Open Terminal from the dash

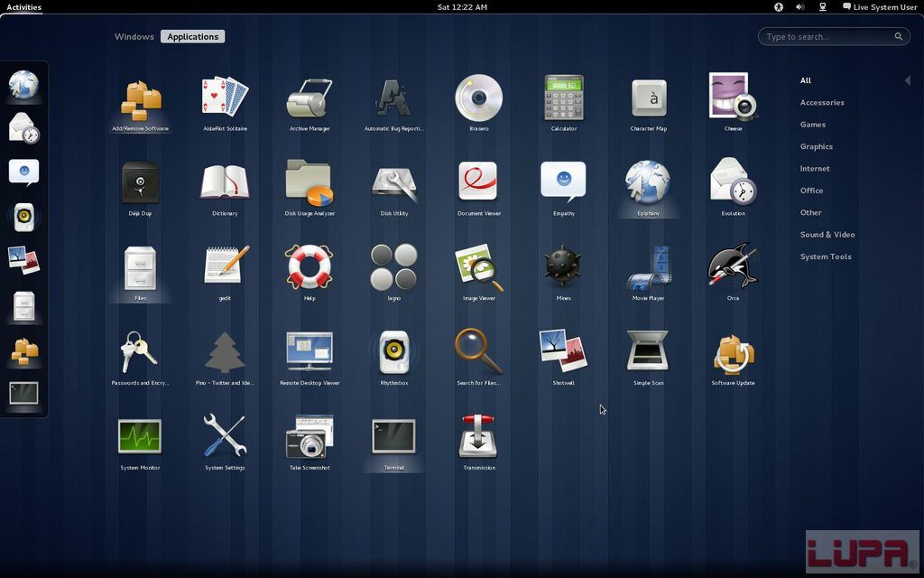[x=23, y=394]
